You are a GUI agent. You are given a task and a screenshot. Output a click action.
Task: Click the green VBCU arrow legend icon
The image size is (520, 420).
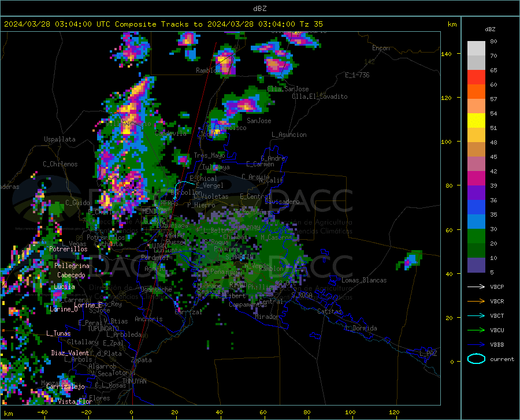[x=476, y=330]
